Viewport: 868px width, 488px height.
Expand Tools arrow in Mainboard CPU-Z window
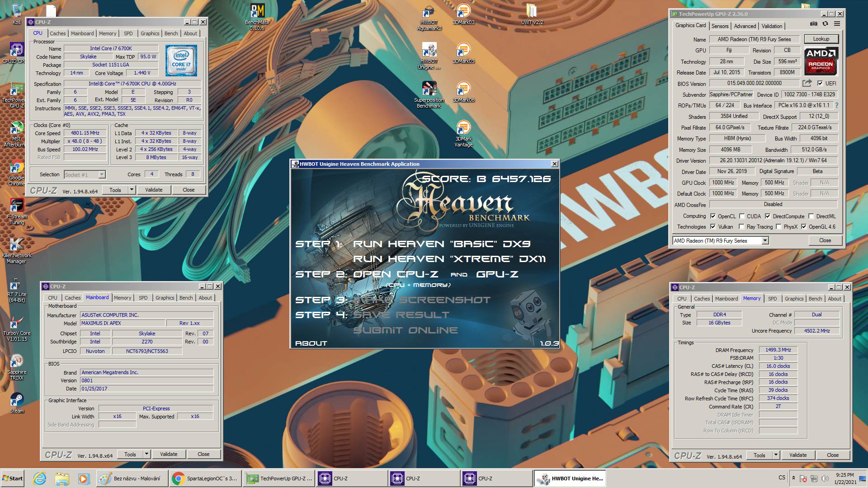146,454
